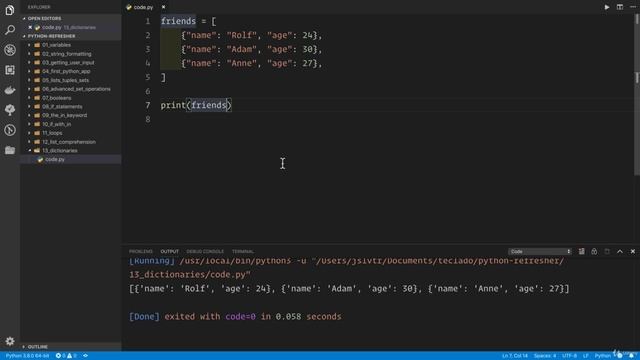Open the output log file icon
Screen dimensions: 640x360
tap(607, 251)
